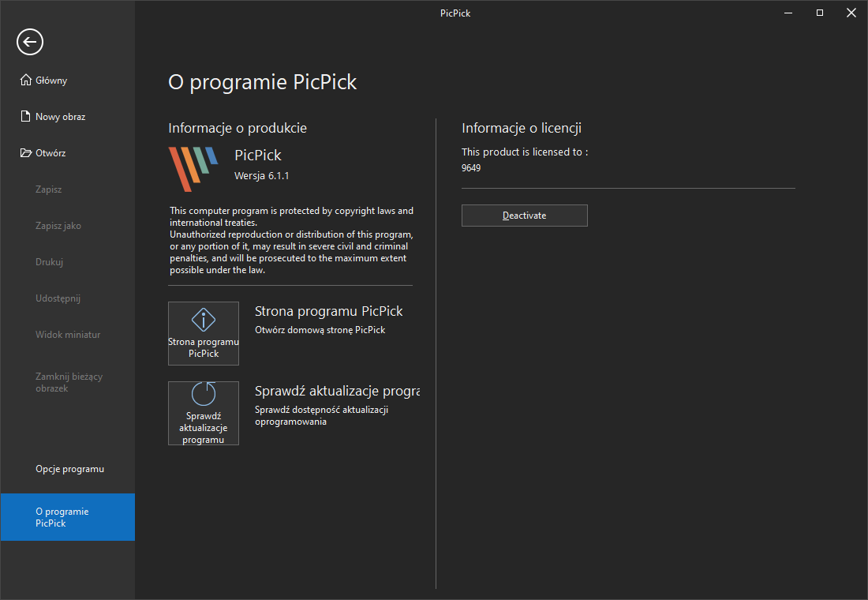This screenshot has height=600, width=868.
Task: Click the Wersja 6.1.1 text
Action: (x=261, y=175)
